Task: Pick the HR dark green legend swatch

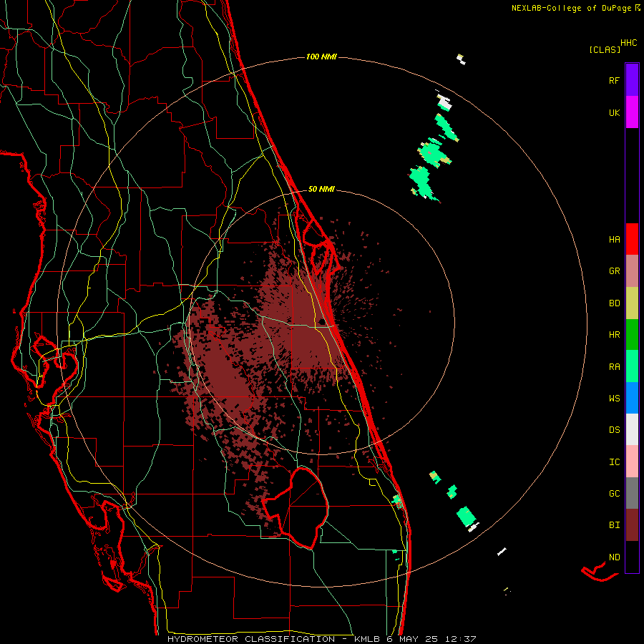Action: [632, 335]
